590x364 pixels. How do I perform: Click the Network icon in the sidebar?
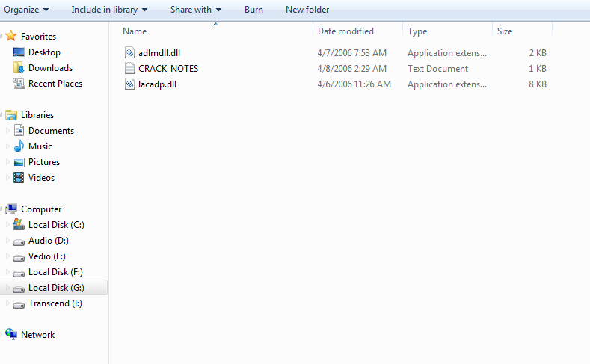[11, 334]
